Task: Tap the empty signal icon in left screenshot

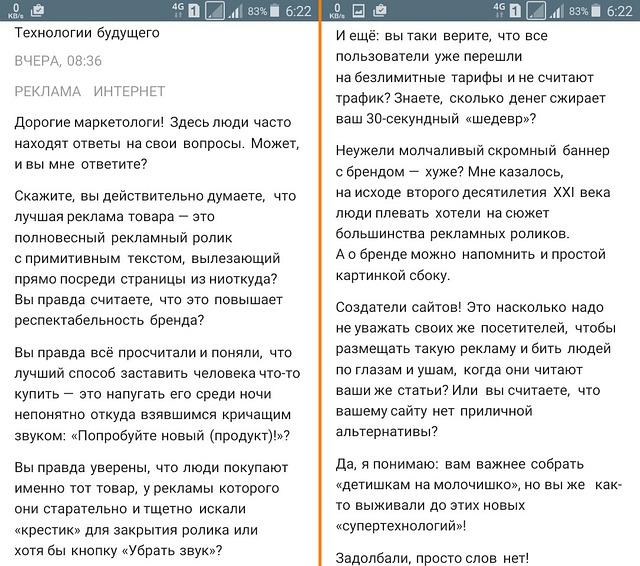Action: point(215,11)
